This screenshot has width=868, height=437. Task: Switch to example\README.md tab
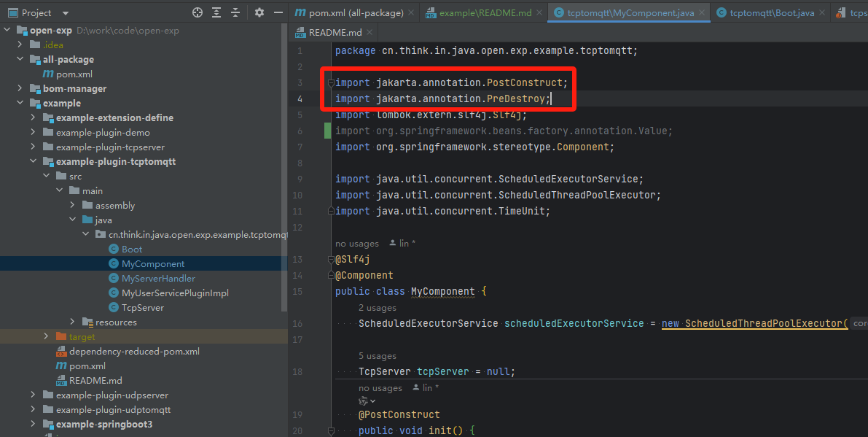(478, 12)
